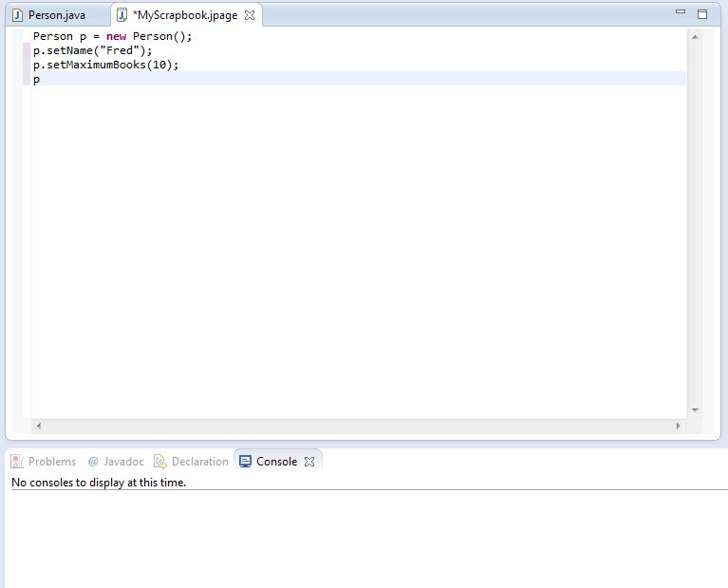Click the editor scroll up arrow

click(x=695, y=37)
